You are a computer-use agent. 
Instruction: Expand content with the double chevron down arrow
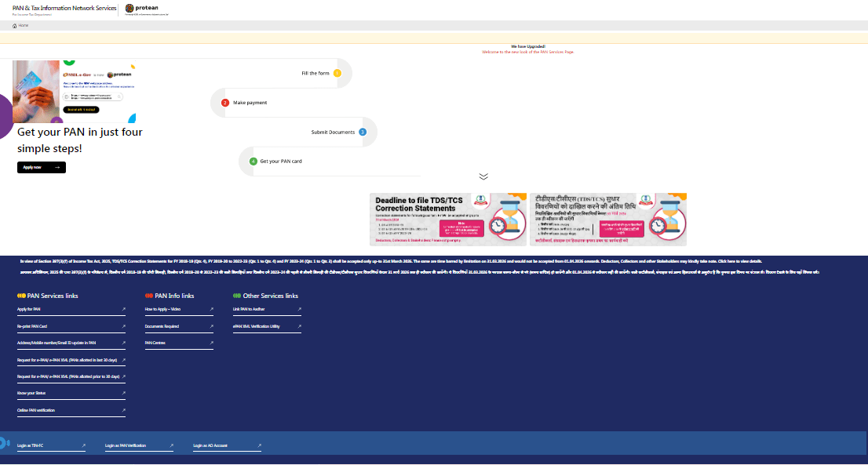[483, 176]
